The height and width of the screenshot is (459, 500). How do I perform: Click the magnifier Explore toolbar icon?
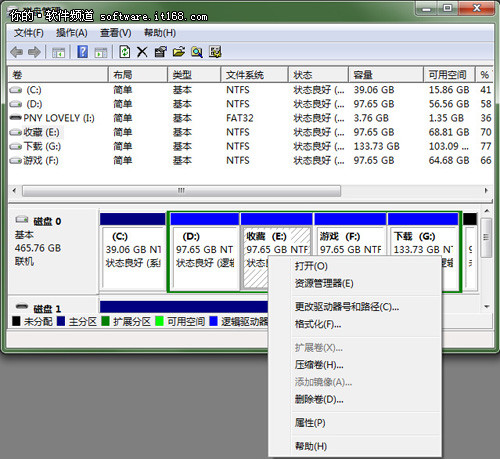tap(197, 52)
